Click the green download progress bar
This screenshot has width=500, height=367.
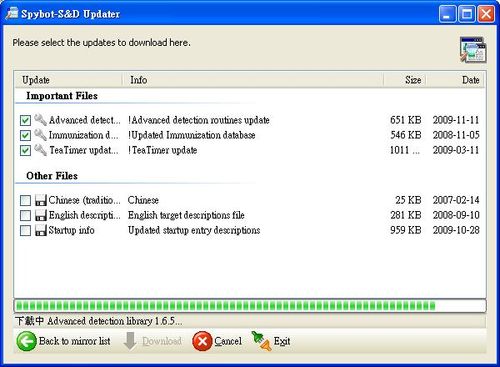pyautogui.click(x=250, y=306)
